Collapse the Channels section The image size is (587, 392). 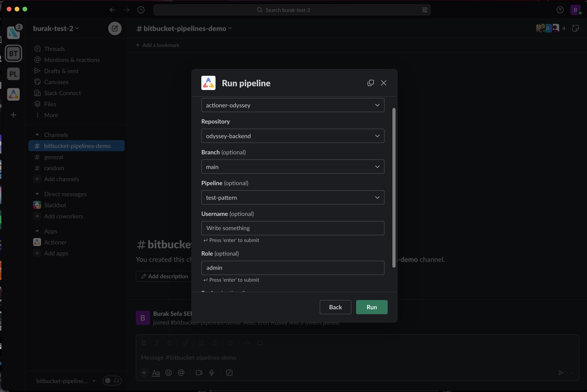coord(37,135)
